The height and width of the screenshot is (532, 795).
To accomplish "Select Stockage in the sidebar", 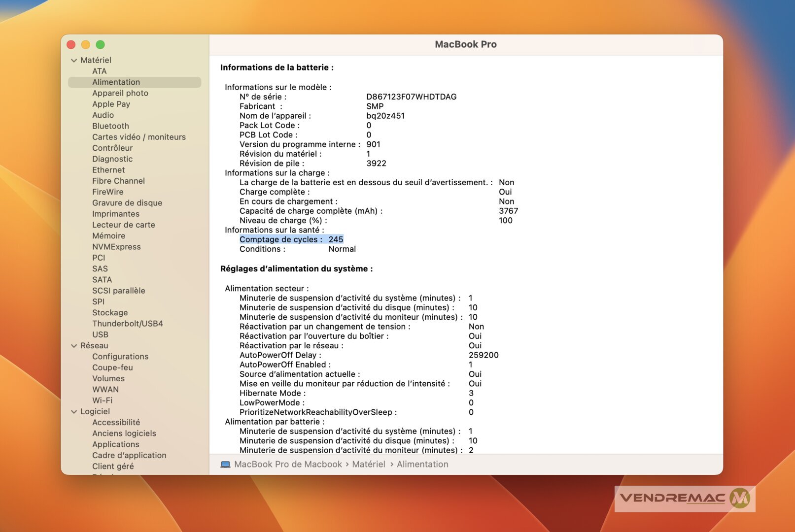I will point(110,313).
